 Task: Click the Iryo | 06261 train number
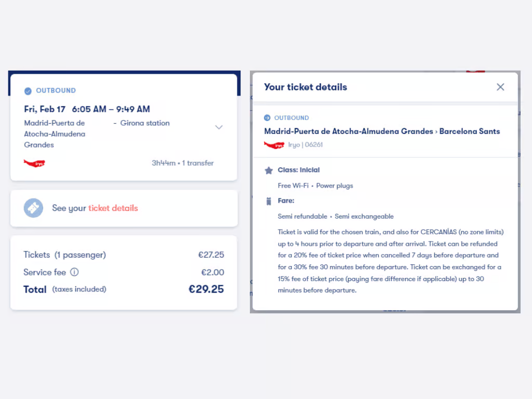coord(305,145)
